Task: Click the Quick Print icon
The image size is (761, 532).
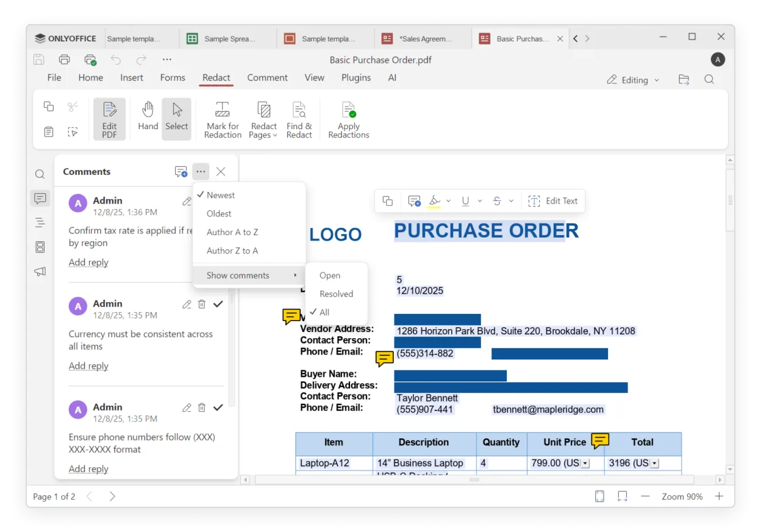Action: tap(90, 60)
